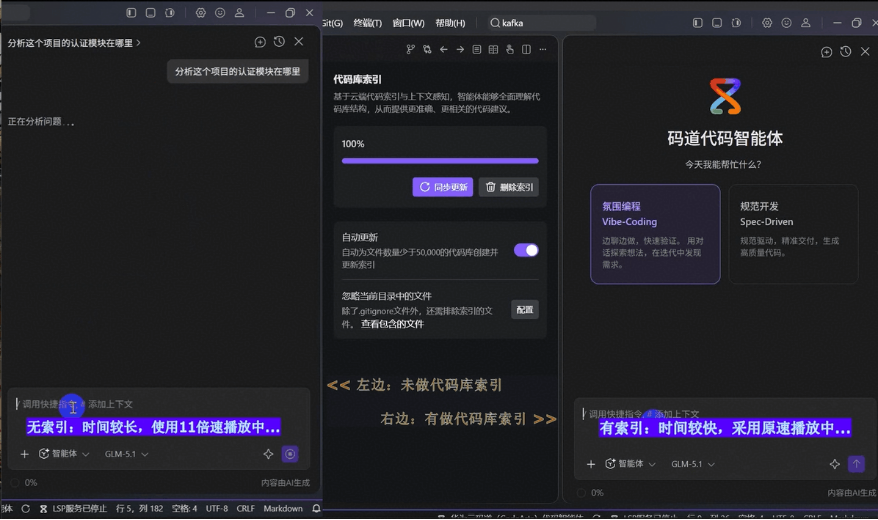Click Markdown language mode in left status bar
Viewport: 878px width, 520px height.
click(x=283, y=508)
